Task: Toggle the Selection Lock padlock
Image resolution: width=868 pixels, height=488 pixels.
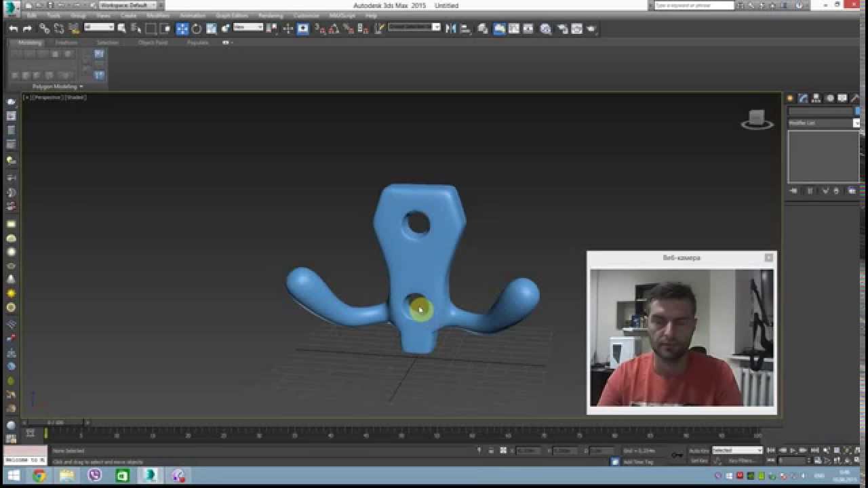Action: pyautogui.click(x=490, y=451)
